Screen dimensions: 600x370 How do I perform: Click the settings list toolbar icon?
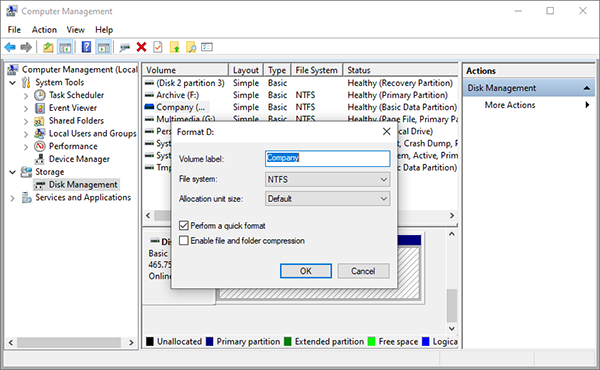tap(207, 47)
